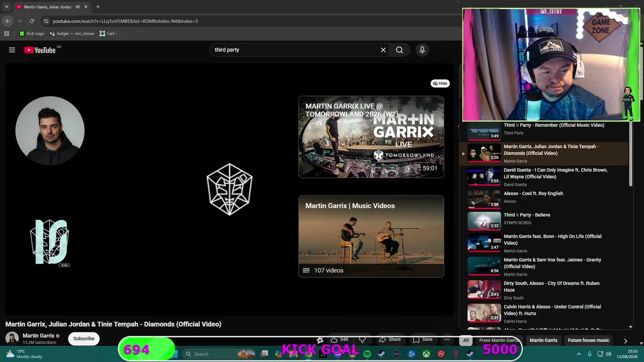The image size is (644, 362).
Task: Open the Martin Garrix Live Tomorrowland video card
Action: coord(371,137)
